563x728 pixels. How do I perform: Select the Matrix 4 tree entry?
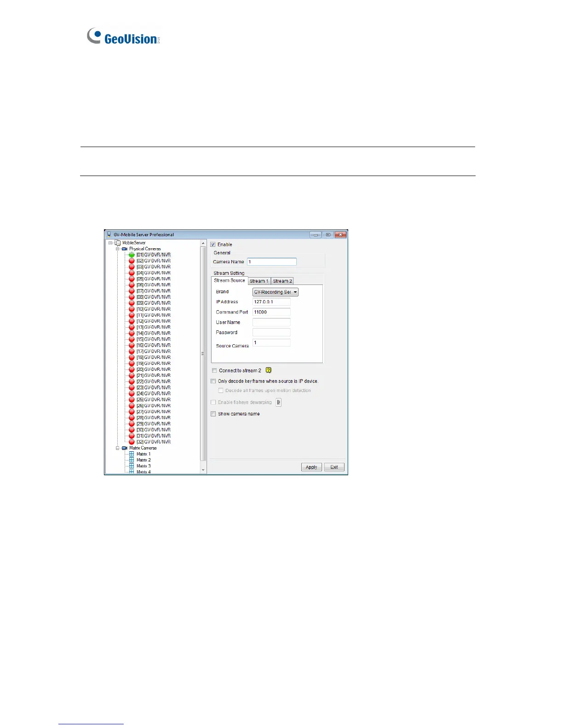tap(144, 472)
